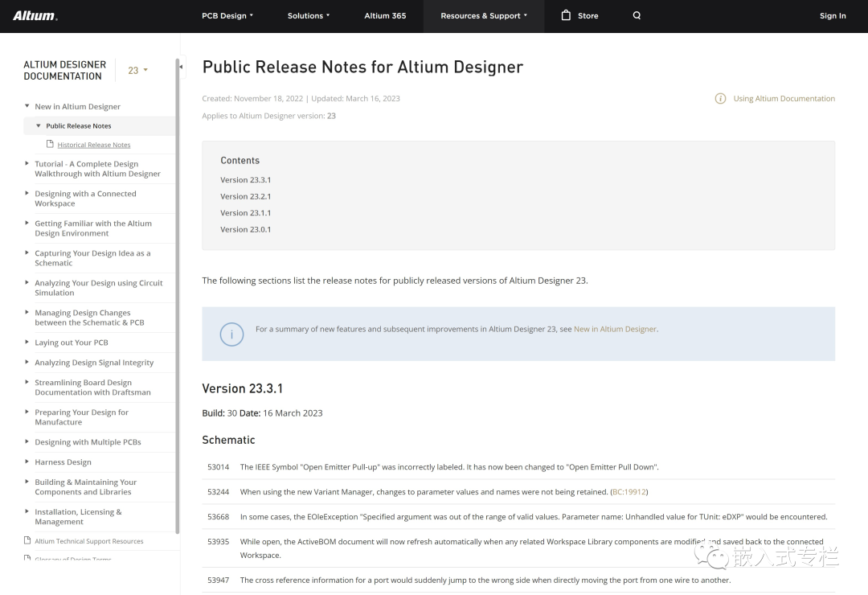Open New in Altium Designer sidebar item
Viewport: 868px width, 595px height.
tap(77, 106)
